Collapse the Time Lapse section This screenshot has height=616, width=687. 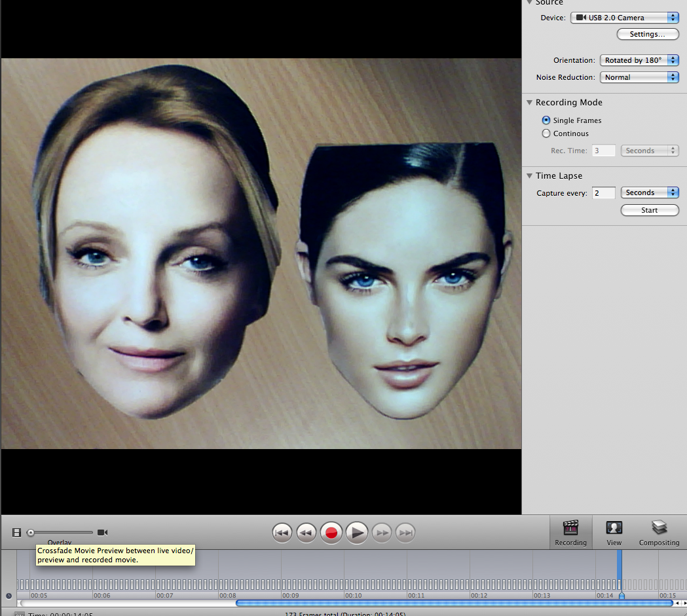(530, 175)
